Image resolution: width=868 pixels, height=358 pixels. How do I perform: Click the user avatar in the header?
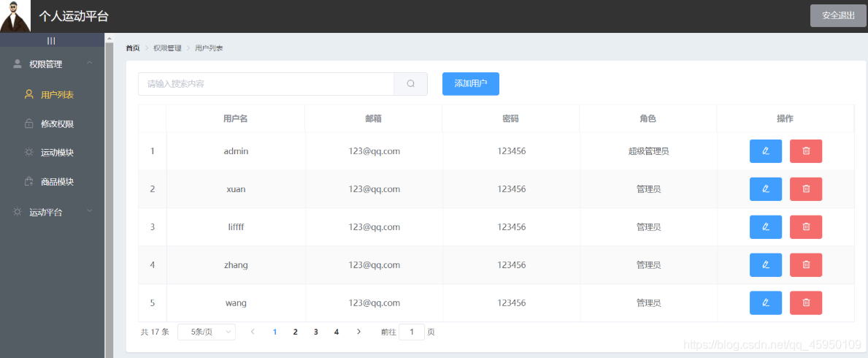[x=15, y=16]
